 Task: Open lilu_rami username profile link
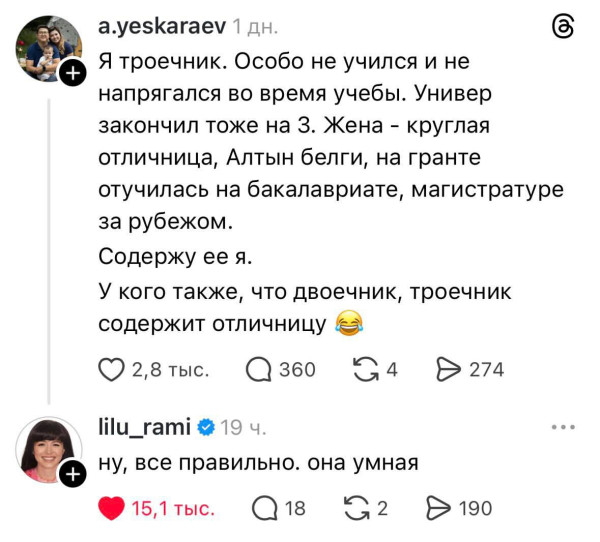pyautogui.click(x=144, y=427)
